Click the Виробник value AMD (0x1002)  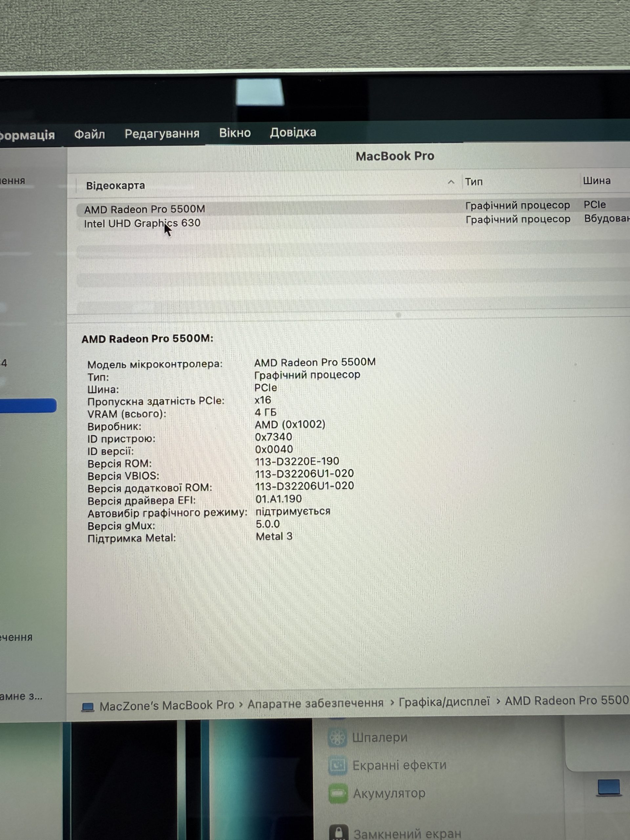tap(290, 425)
